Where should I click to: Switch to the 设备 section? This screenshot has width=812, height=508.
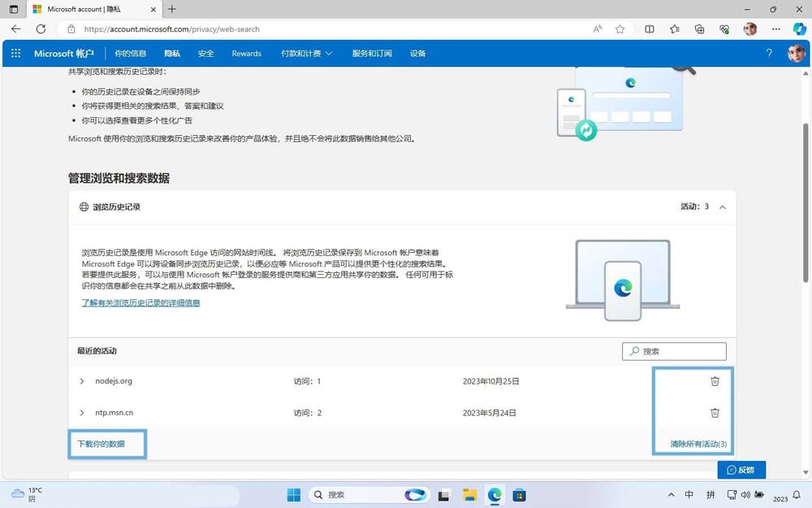click(417, 53)
